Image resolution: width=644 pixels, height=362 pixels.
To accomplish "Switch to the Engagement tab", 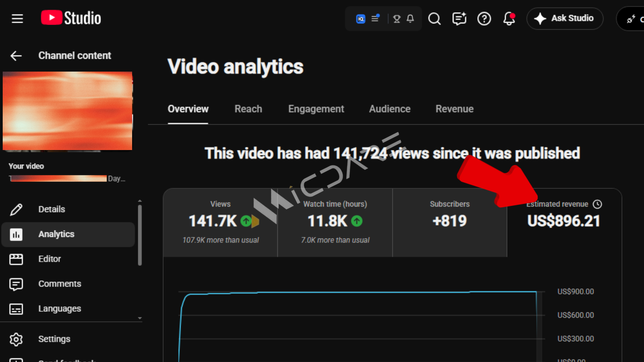I will 316,109.
